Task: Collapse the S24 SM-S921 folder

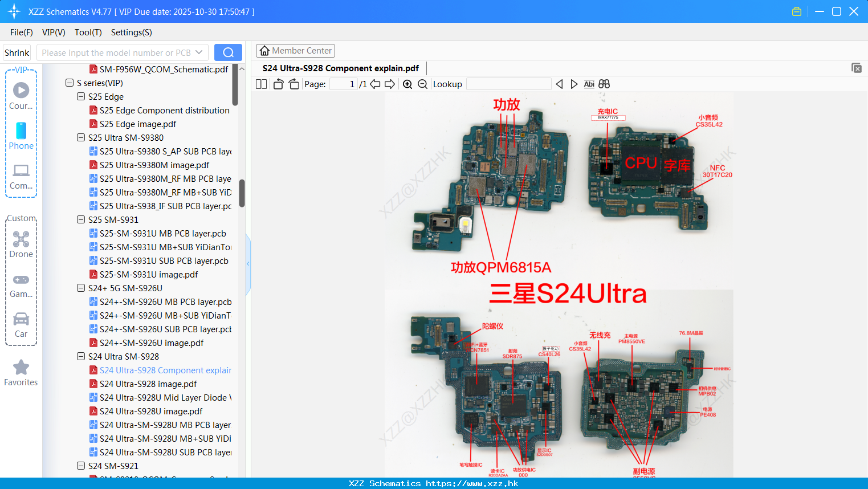Action: (x=81, y=466)
